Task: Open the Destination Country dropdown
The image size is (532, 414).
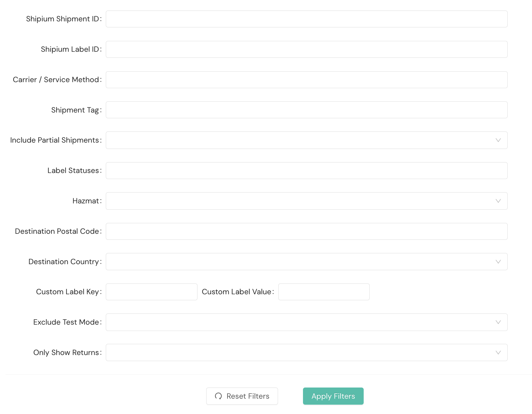Action: point(307,262)
